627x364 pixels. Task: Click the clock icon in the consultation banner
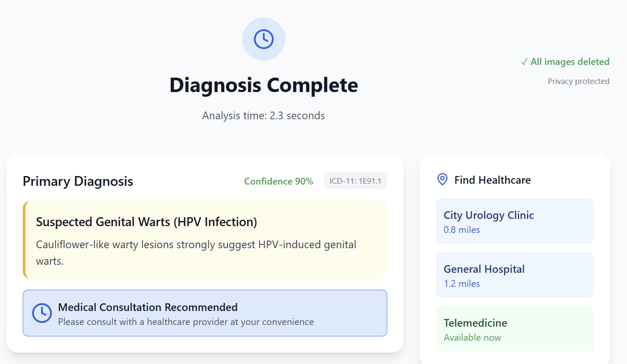[42, 313]
